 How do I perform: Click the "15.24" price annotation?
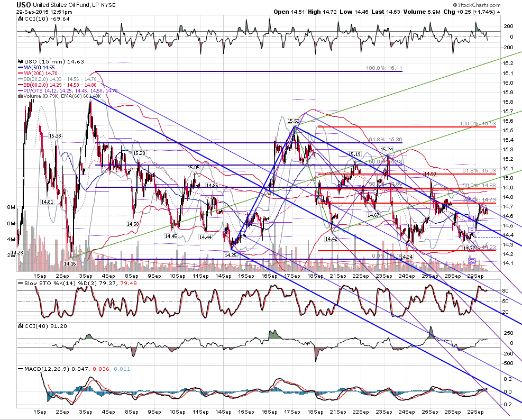pos(387,149)
